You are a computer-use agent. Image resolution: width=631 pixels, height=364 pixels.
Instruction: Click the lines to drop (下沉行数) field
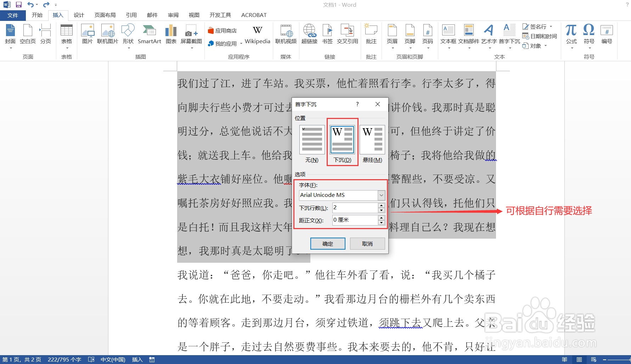coord(355,208)
